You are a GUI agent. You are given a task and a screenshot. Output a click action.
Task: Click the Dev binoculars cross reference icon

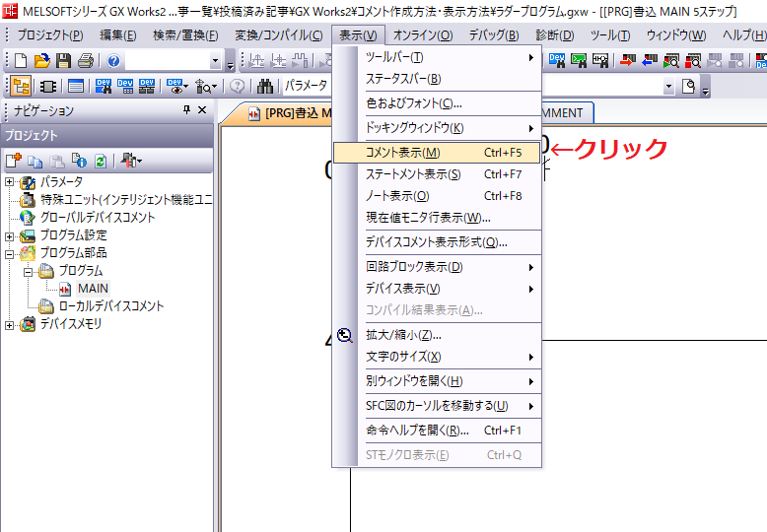(104, 87)
